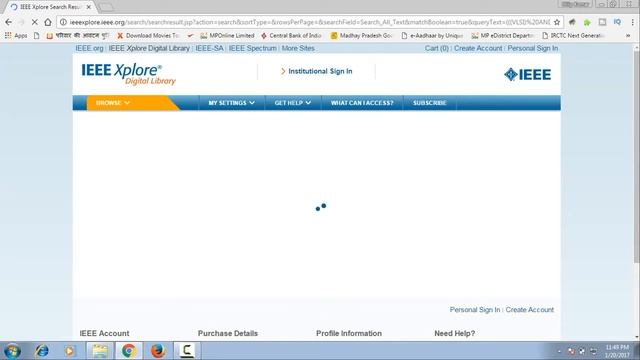
Task: Click the taskbar clock and date
Action: pos(617,351)
